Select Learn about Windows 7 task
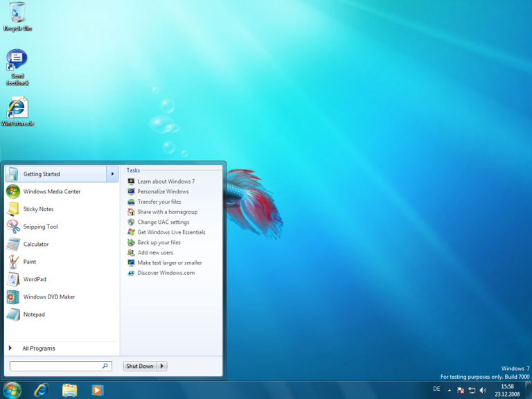The height and width of the screenshot is (399, 532). point(161,181)
